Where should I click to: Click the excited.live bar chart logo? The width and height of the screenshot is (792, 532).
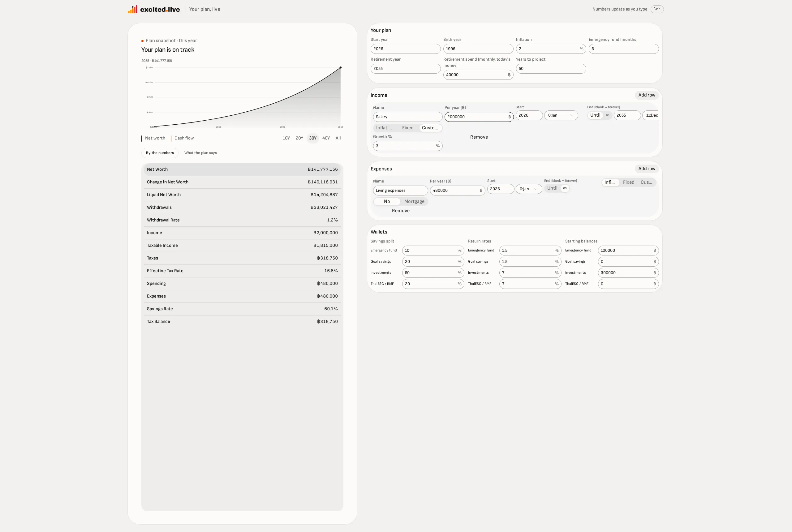click(133, 9)
